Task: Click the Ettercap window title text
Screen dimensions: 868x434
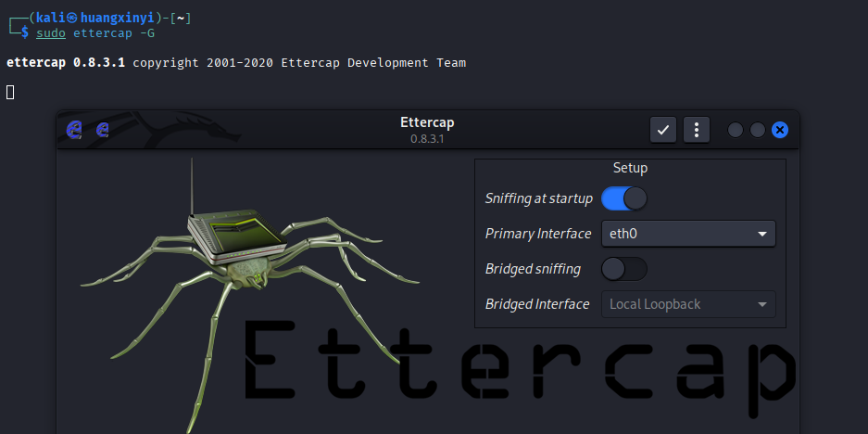Action: (x=427, y=122)
